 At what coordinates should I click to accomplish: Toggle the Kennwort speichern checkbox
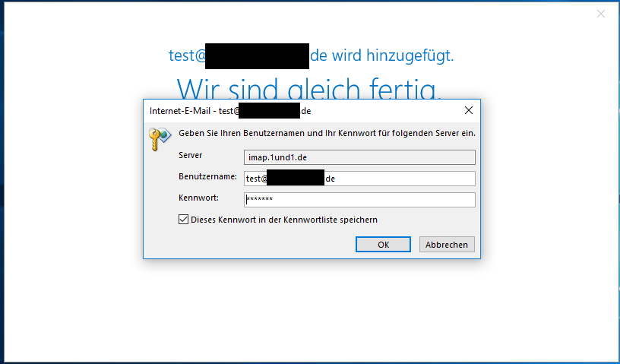[x=183, y=219]
